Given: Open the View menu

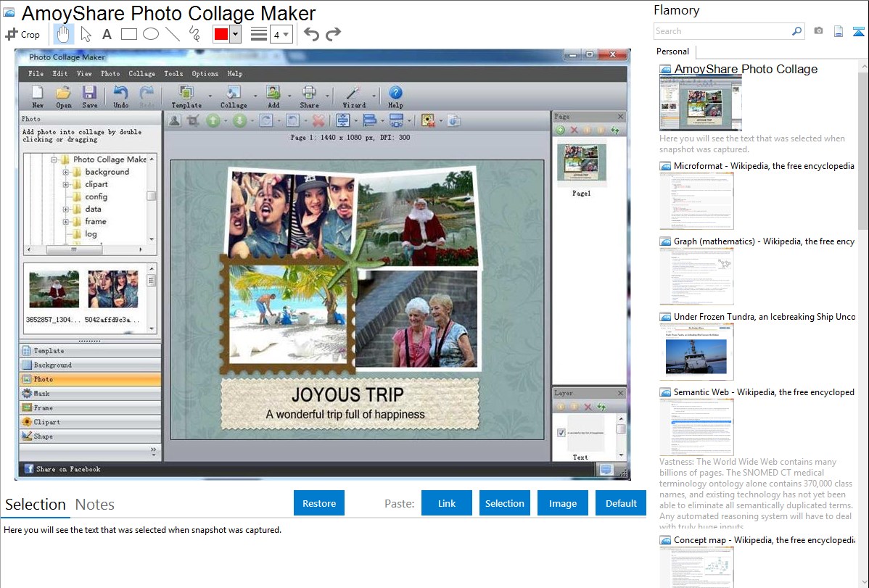Looking at the screenshot, I should coord(84,74).
